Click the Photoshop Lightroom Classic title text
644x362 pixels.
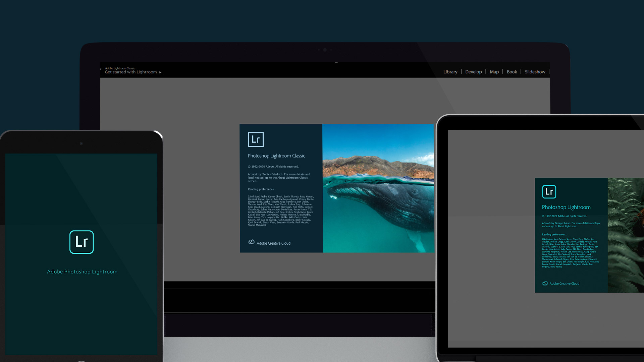[276, 156]
